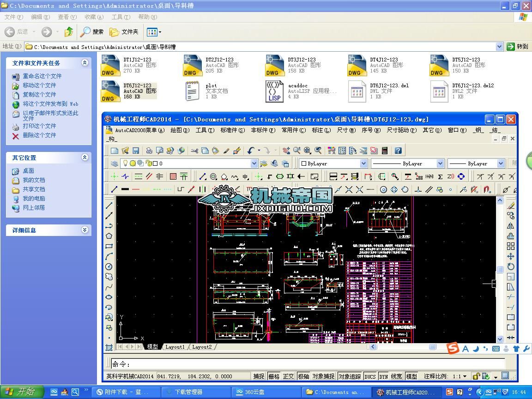Click the Help question mark icon
Viewport: 532px width, 399px height.
[x=399, y=151]
